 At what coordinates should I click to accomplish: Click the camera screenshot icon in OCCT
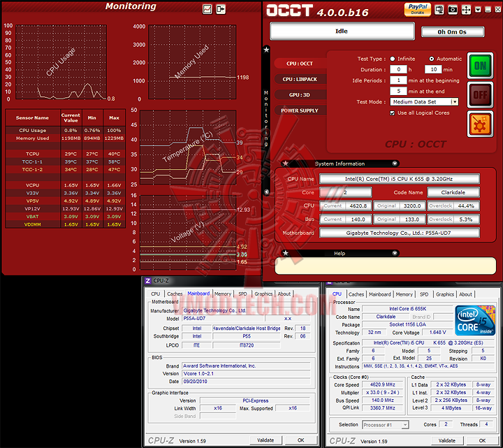[x=452, y=9]
